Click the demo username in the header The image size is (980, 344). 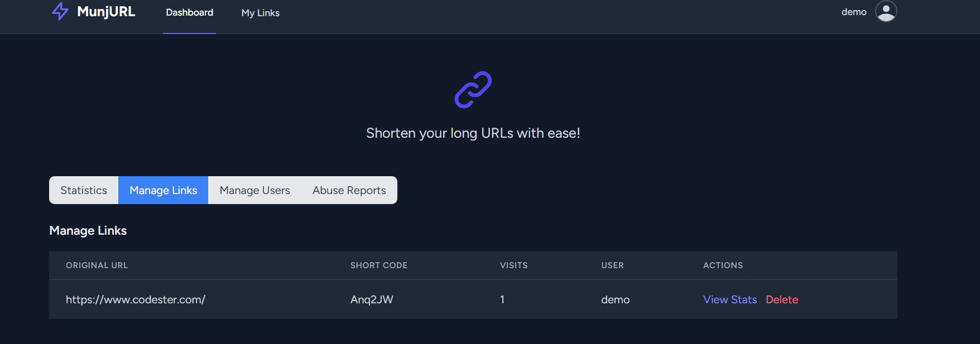click(x=855, y=11)
